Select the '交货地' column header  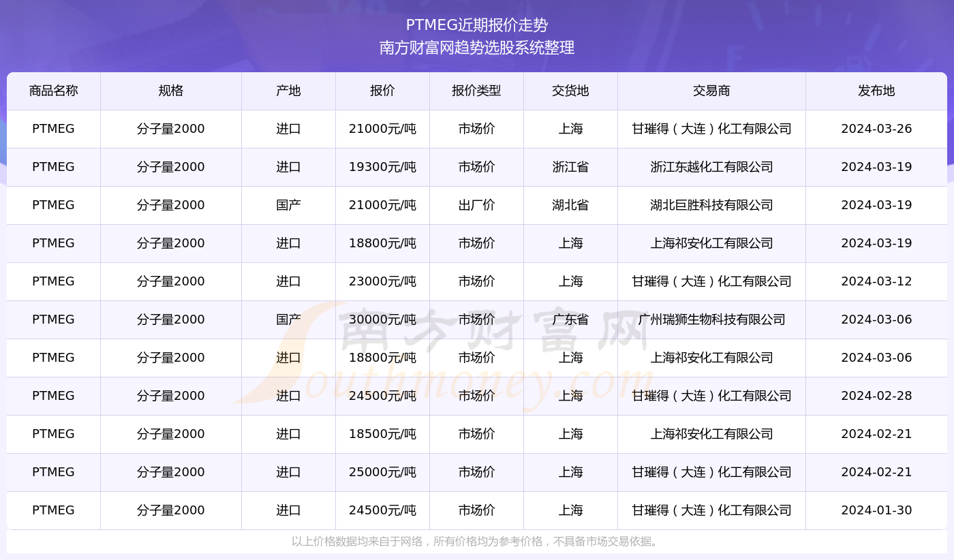570,91
